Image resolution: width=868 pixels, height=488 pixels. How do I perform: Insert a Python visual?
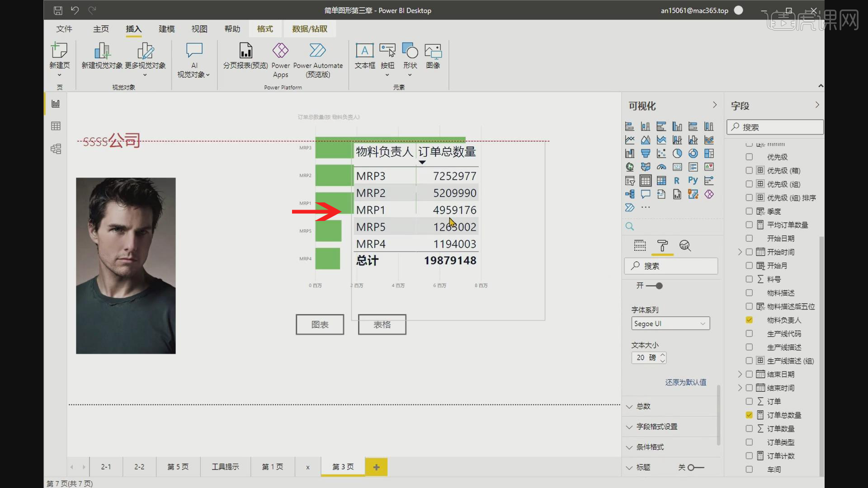tap(693, 180)
